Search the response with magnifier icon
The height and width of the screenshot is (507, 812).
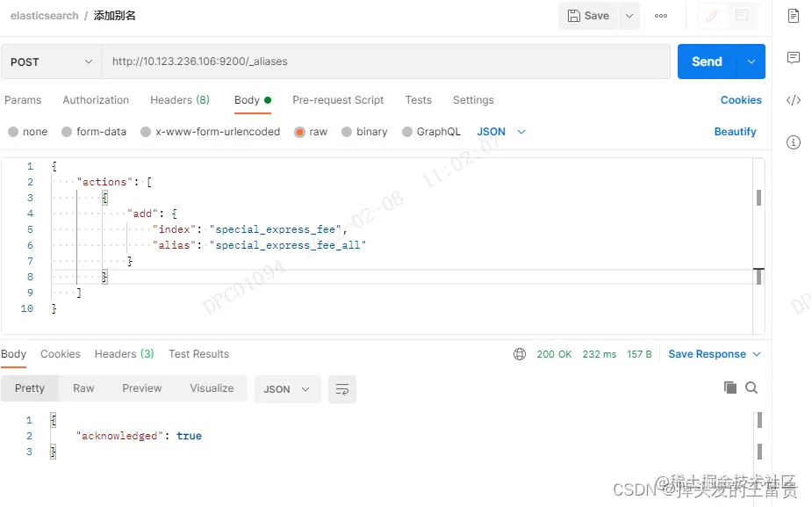tap(751, 387)
